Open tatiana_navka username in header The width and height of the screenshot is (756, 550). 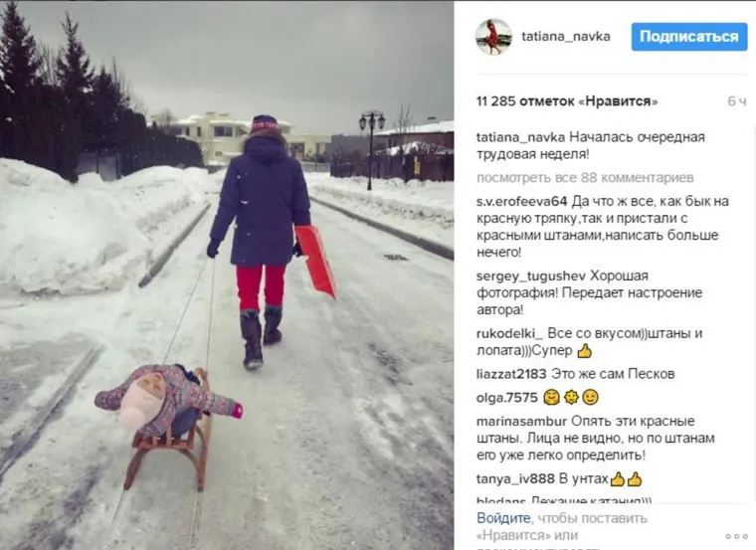pos(566,37)
